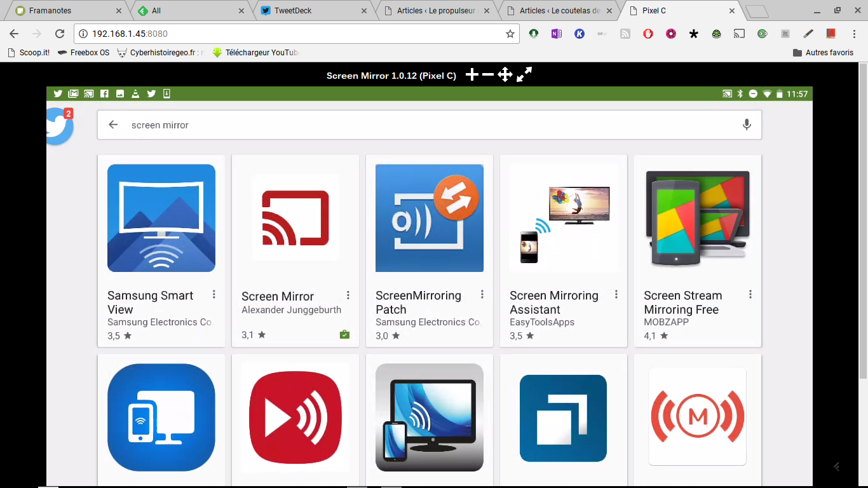Click the green installed badge on Screen Mirror
This screenshot has width=868, height=488.
(344, 334)
